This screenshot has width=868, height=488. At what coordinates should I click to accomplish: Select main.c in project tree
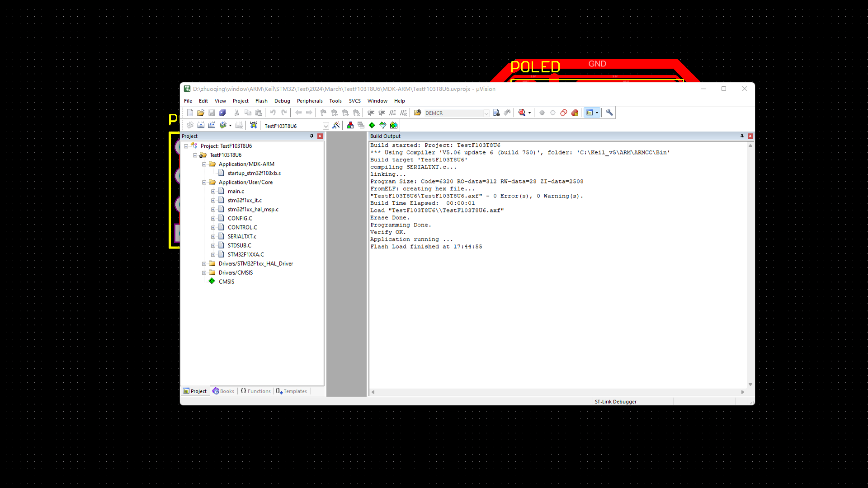click(236, 191)
